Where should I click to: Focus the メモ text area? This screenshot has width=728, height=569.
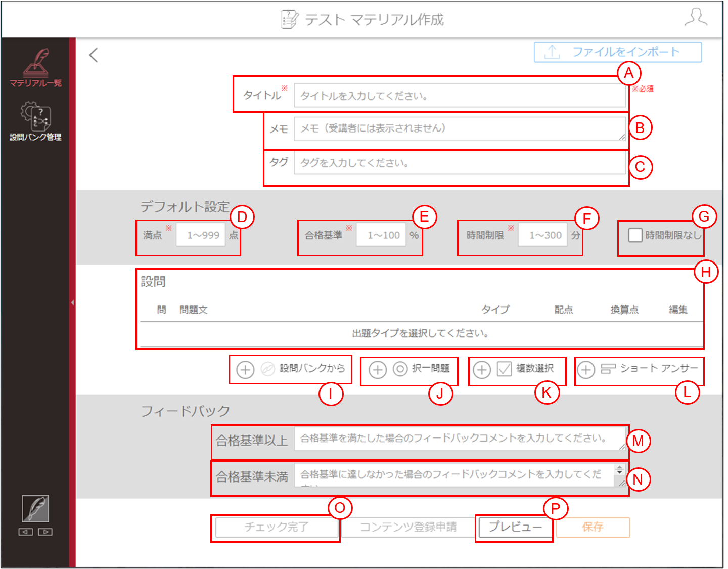460,128
